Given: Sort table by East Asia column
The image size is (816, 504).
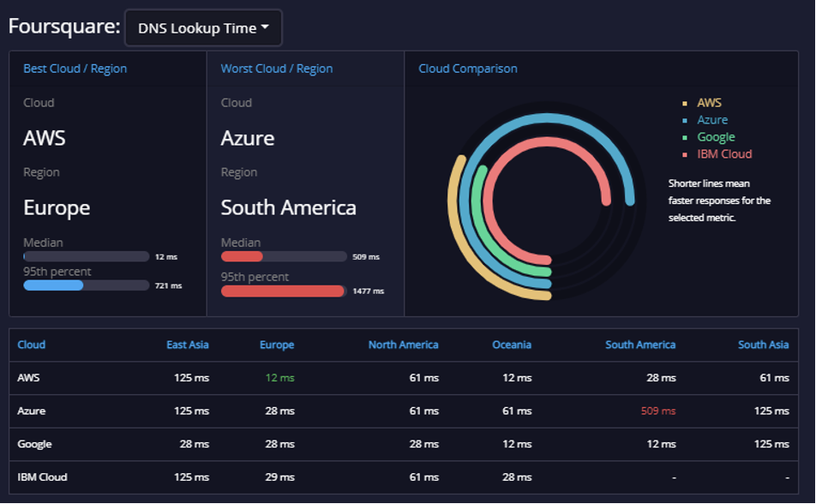Looking at the screenshot, I should (x=188, y=345).
